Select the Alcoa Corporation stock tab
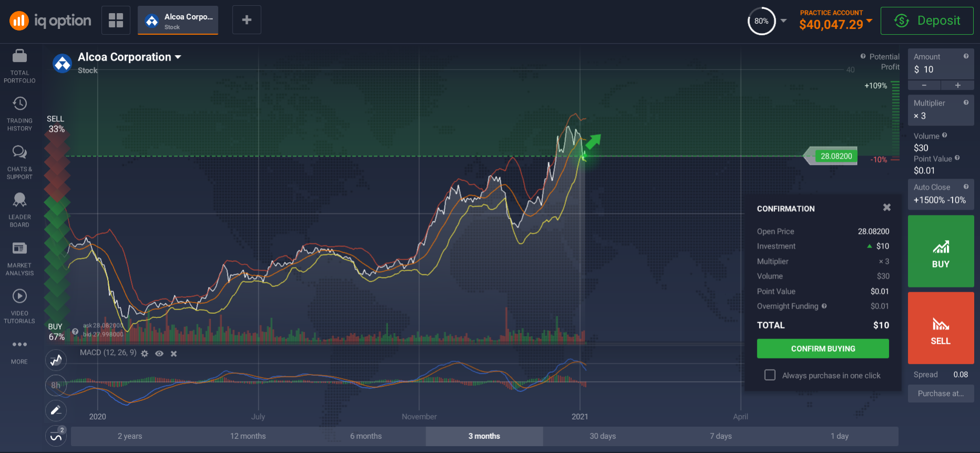980x453 pixels. pos(178,20)
